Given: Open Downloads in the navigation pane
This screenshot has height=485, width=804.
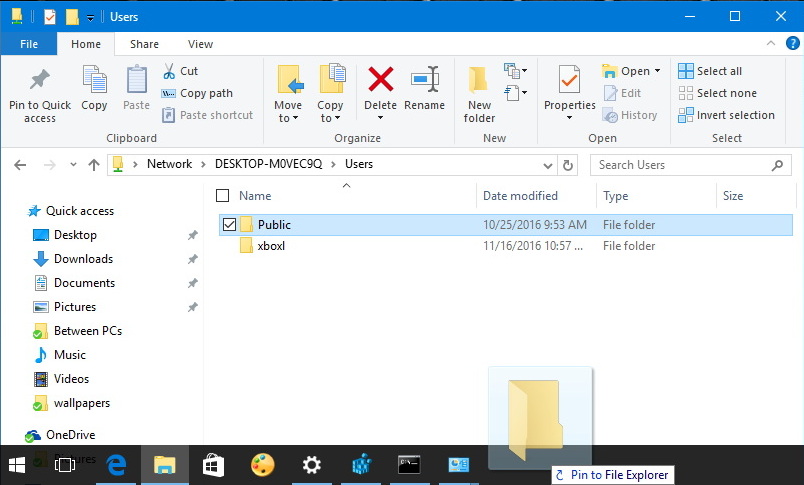Looking at the screenshot, I should pyautogui.click(x=83, y=259).
